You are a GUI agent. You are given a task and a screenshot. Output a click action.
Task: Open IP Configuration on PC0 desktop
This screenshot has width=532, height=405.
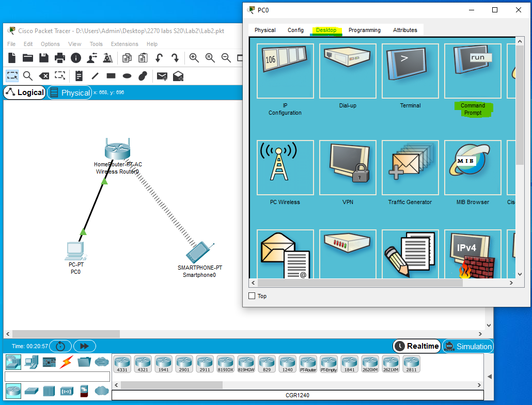tap(285, 71)
